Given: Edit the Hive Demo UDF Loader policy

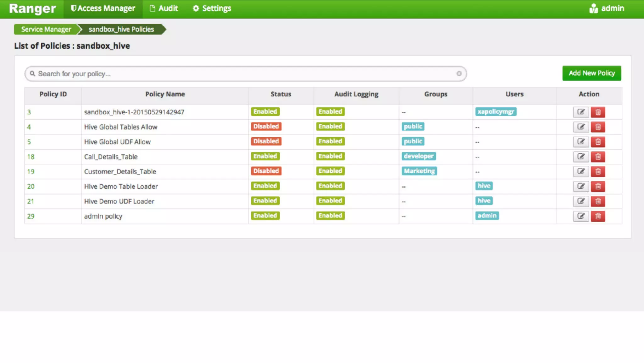Looking at the screenshot, I should [580, 201].
